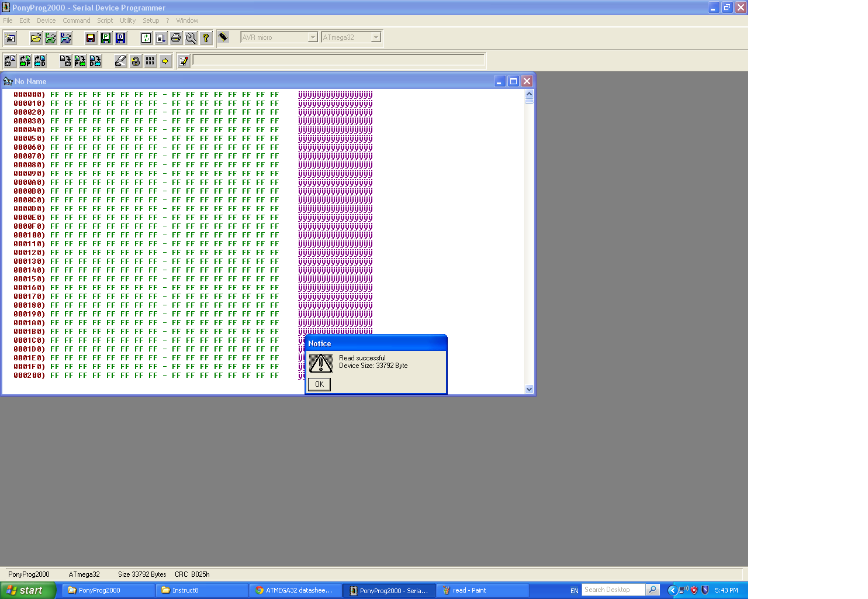
Task: Click the grid of squares toolbar icon
Action: tap(150, 61)
